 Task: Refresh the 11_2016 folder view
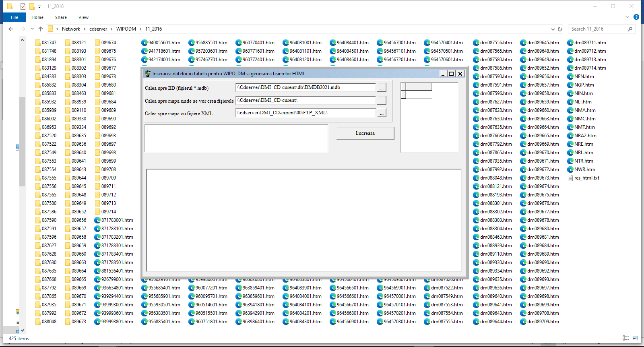tap(559, 29)
